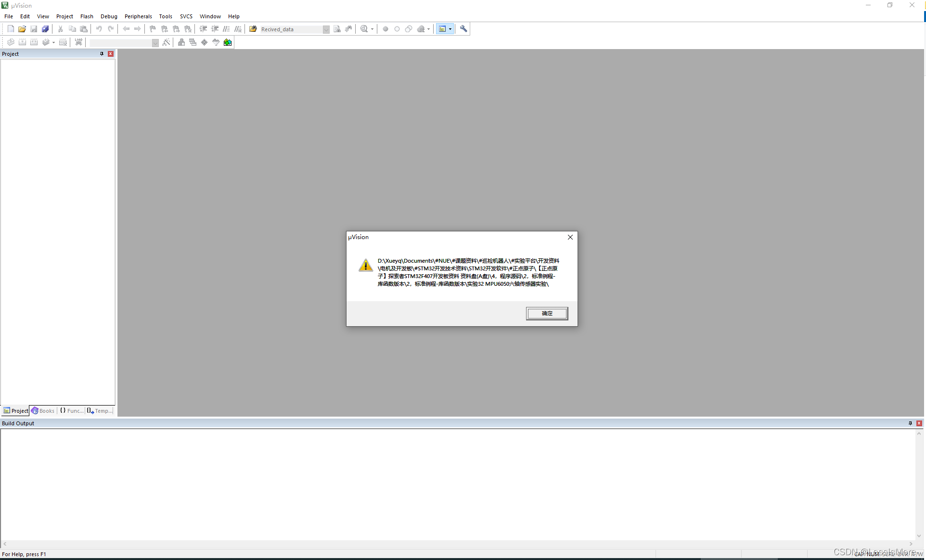Screen dimensions: 926x560
Task: Toggle Project panel pin (auto hide)
Action: click(x=102, y=54)
